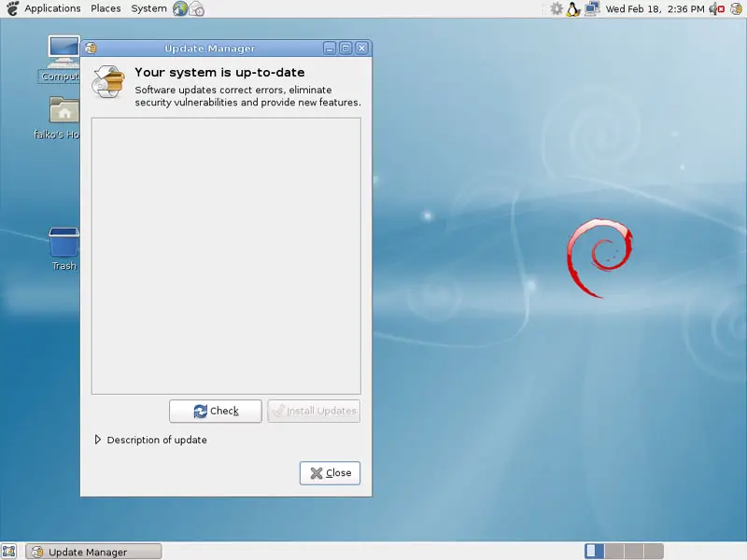Select the Trash desktop icon

coord(63,249)
